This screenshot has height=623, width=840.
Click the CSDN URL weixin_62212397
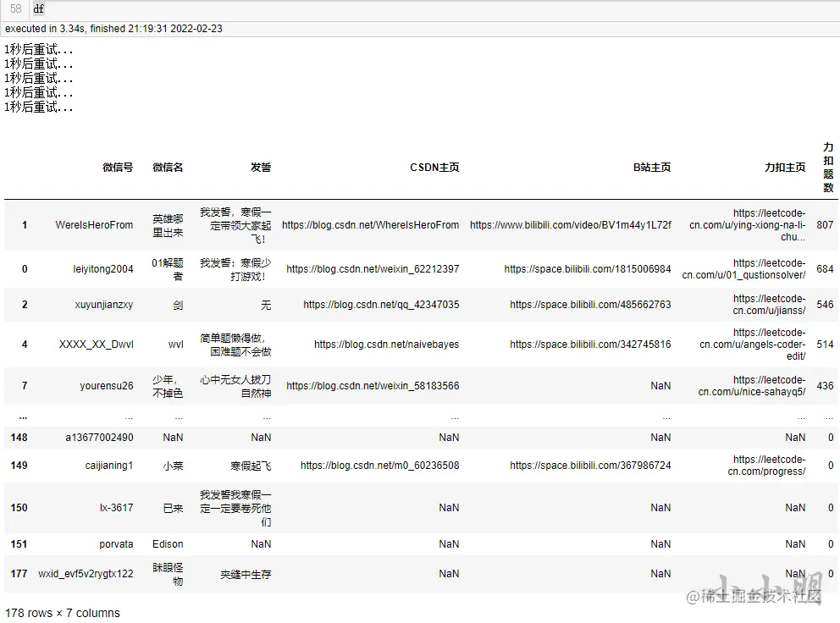[373, 269]
